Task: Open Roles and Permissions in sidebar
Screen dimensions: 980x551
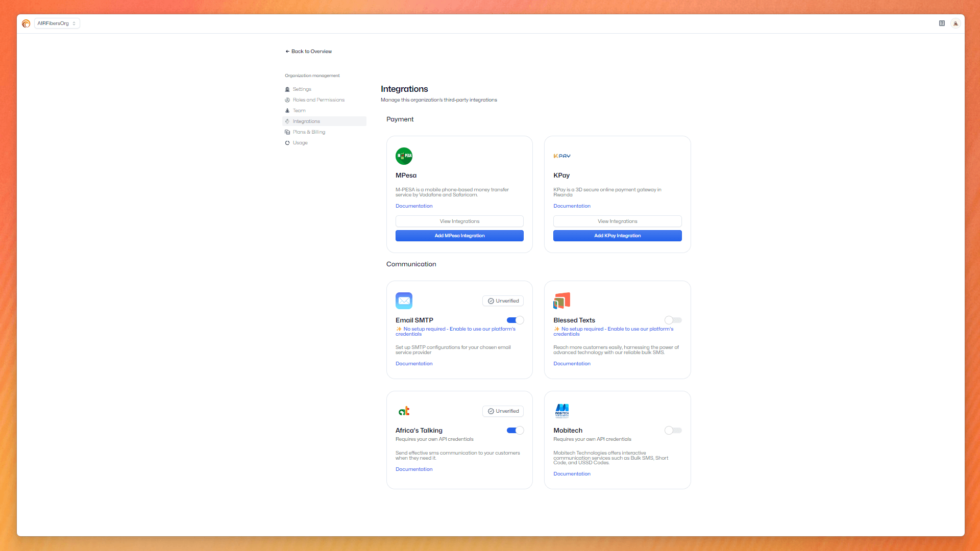Action: pos(318,100)
